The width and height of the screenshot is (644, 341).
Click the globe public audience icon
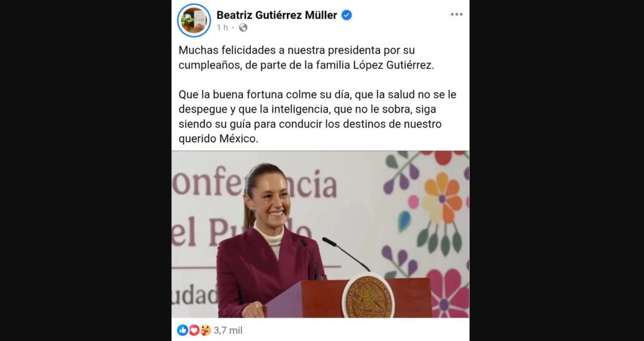click(243, 28)
